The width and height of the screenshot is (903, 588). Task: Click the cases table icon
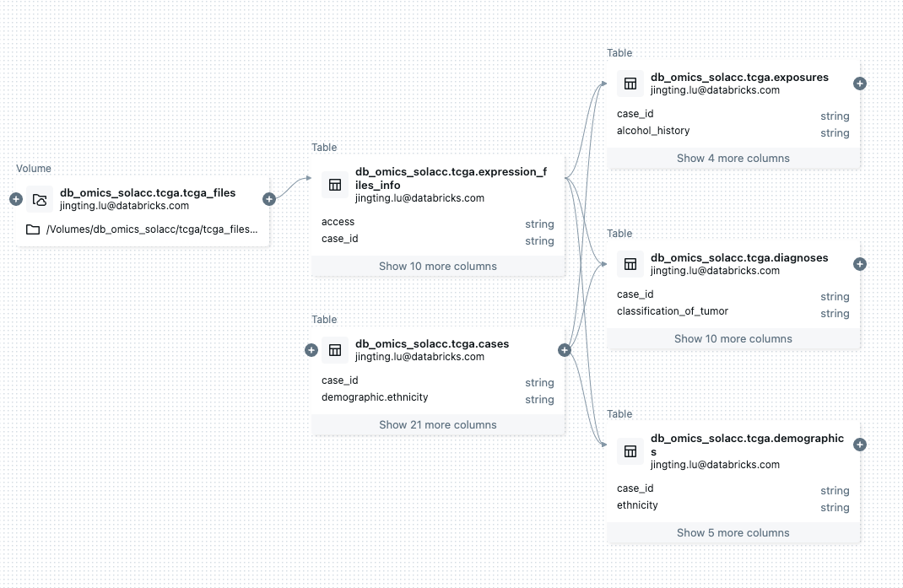tap(335, 350)
